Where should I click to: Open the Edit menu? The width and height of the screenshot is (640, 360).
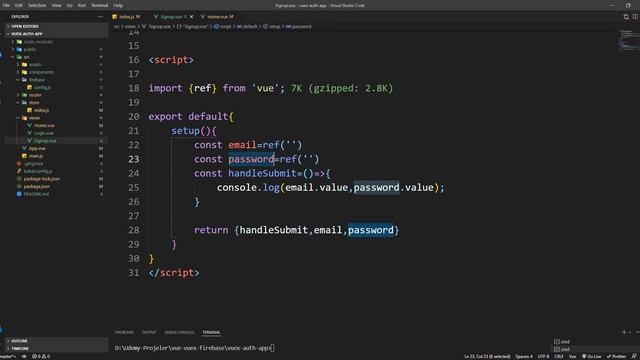coord(19,5)
